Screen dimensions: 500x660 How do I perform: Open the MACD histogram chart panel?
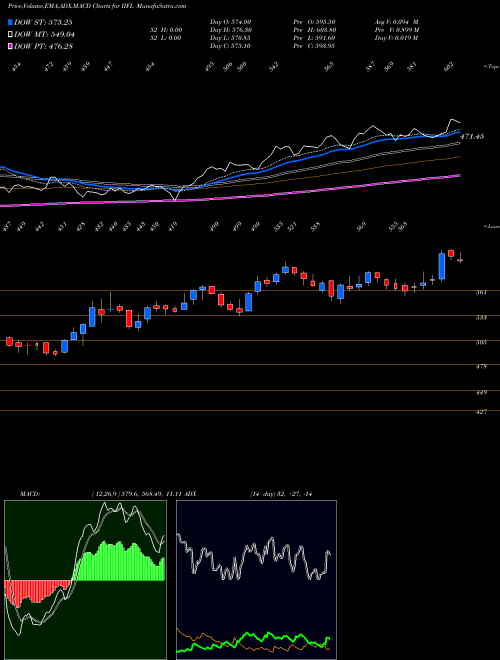click(85, 580)
